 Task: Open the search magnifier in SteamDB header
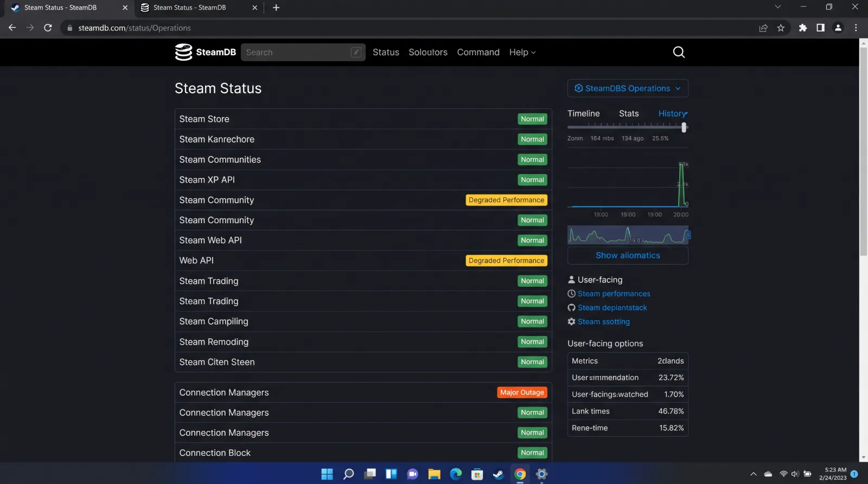(679, 52)
